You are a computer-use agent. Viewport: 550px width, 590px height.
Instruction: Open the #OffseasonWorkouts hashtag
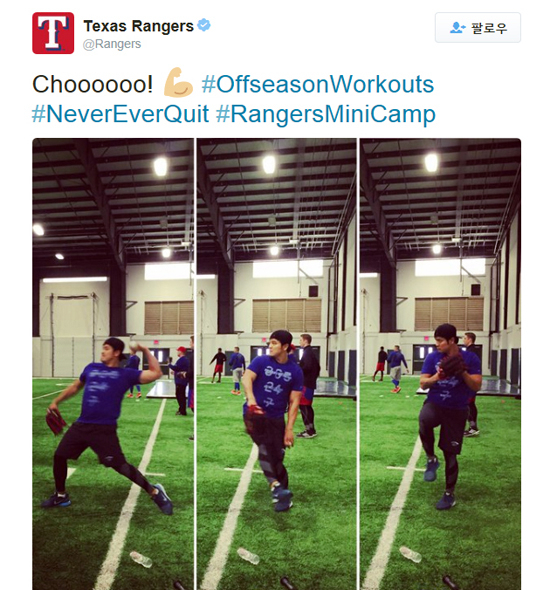(x=318, y=84)
